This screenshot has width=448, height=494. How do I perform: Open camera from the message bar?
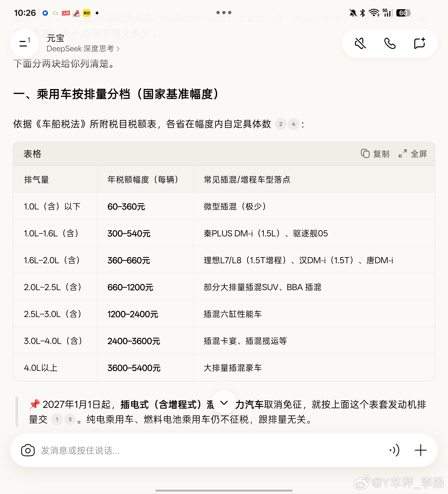[28, 450]
